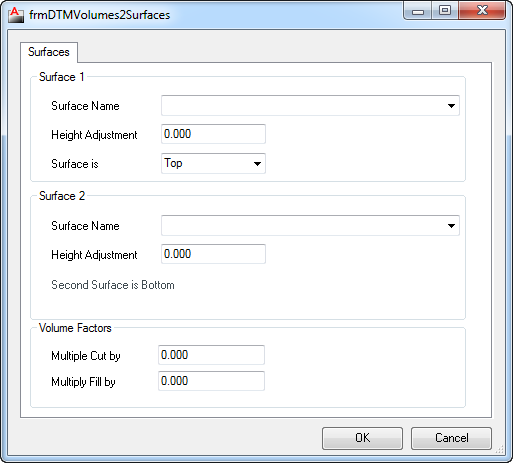Focus the Multiple Cut by input box

click(x=211, y=355)
